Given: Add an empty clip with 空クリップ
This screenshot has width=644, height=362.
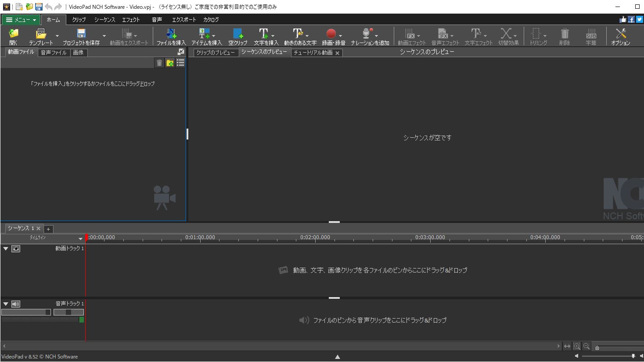Looking at the screenshot, I should [238, 33].
